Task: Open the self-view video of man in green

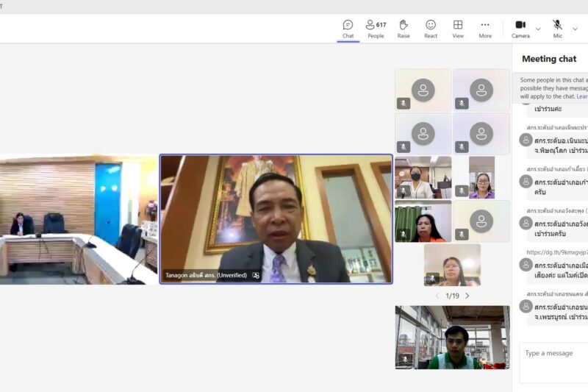Action: click(452, 338)
